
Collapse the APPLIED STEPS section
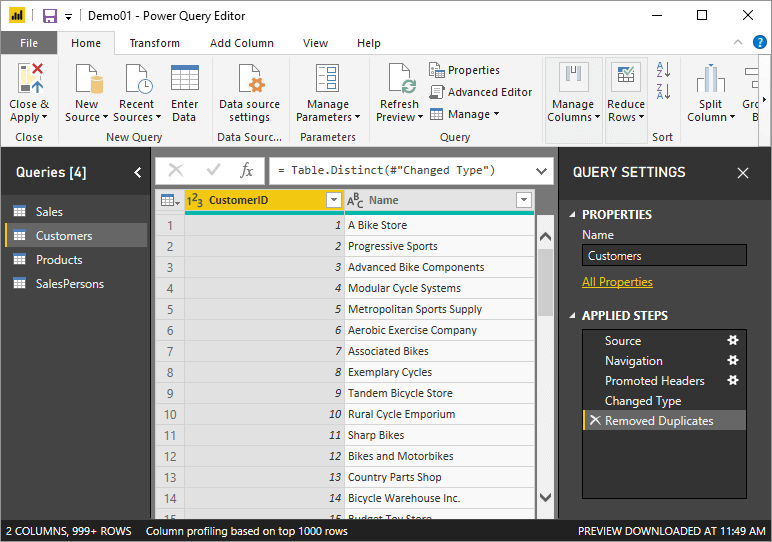[572, 316]
